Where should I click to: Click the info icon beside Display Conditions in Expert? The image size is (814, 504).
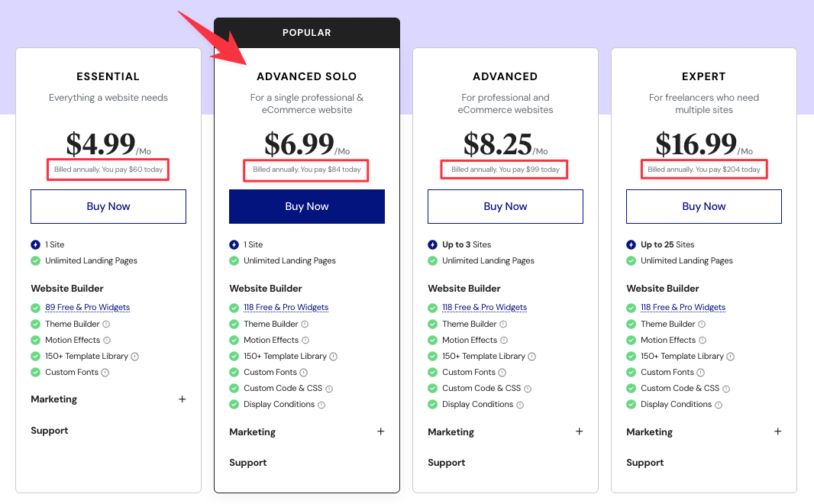click(x=720, y=404)
